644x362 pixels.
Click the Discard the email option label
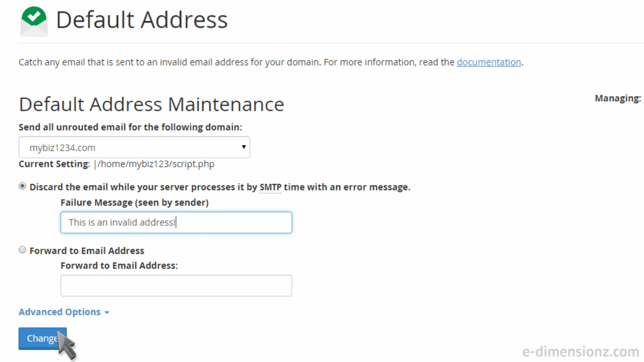(220, 187)
